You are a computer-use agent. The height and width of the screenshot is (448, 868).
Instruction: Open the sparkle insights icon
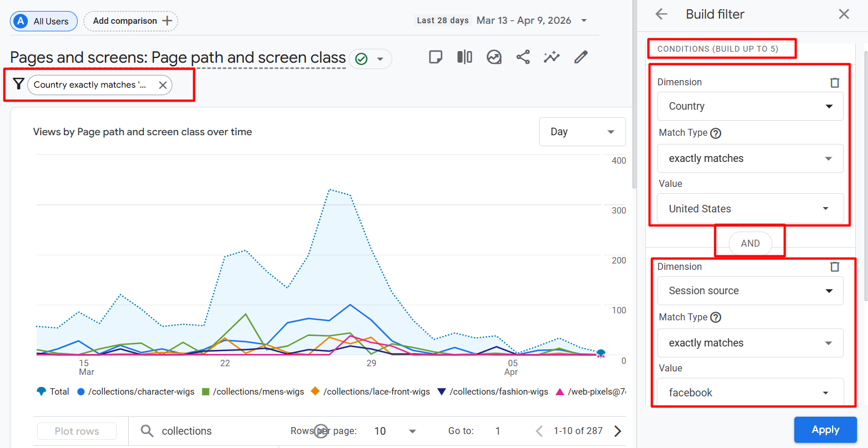[551, 57]
